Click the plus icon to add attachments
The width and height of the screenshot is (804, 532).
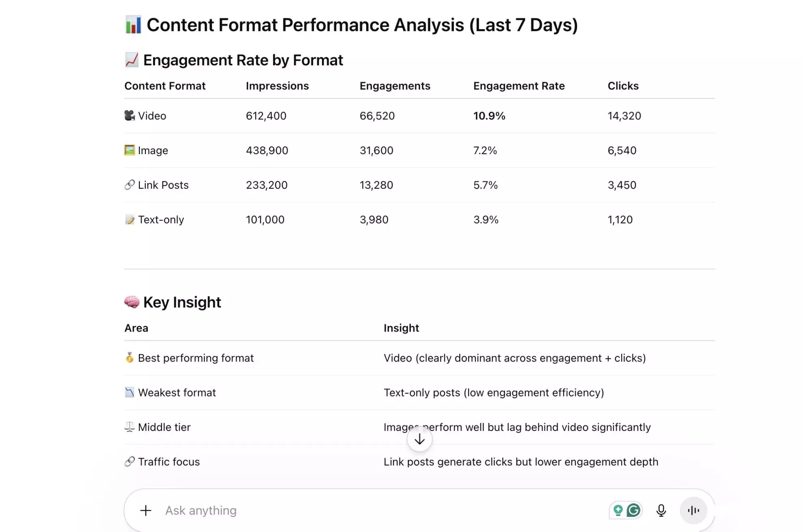(145, 510)
